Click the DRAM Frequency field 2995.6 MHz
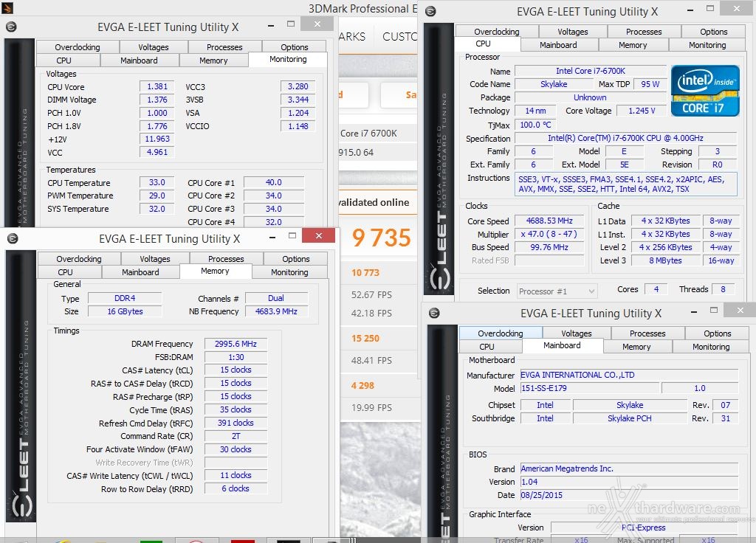This screenshot has height=543, width=756. pos(236,344)
